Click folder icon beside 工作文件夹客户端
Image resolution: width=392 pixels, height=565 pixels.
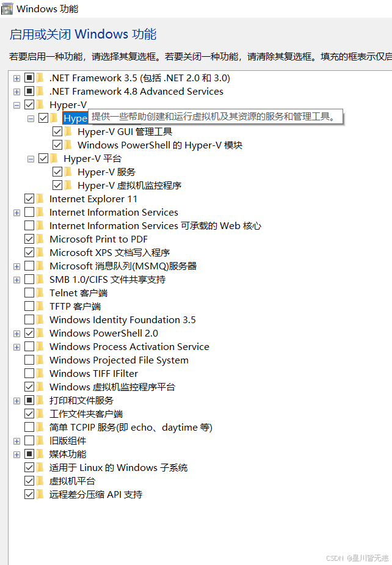click(x=40, y=414)
